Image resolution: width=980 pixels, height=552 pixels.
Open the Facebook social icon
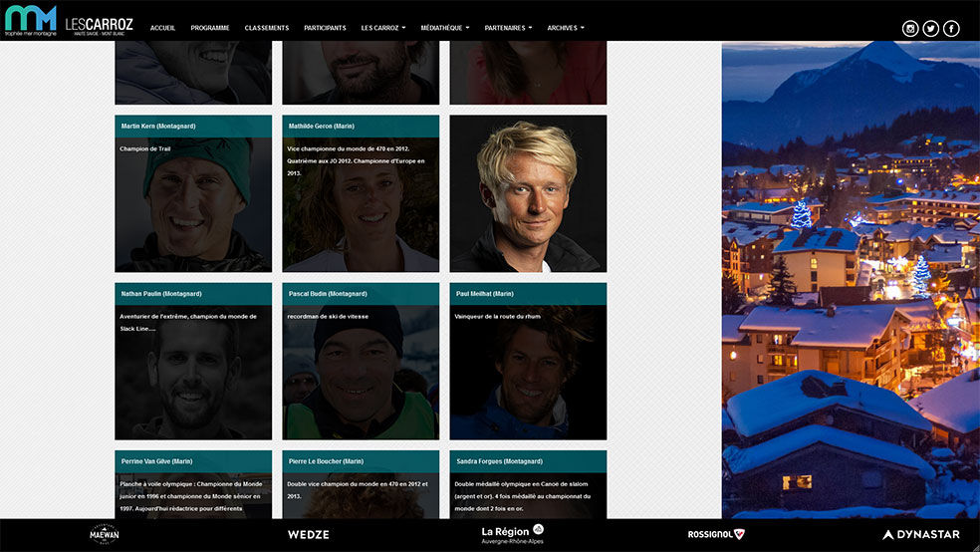(x=952, y=29)
